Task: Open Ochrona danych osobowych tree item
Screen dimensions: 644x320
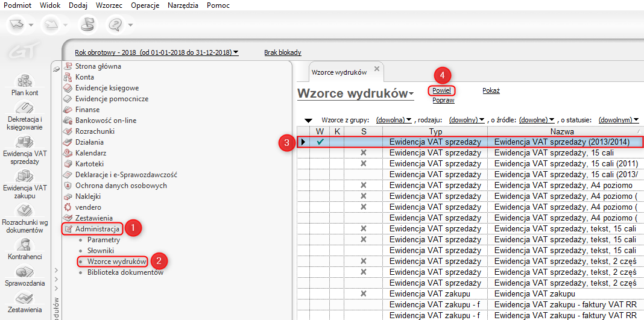Action: click(x=121, y=186)
